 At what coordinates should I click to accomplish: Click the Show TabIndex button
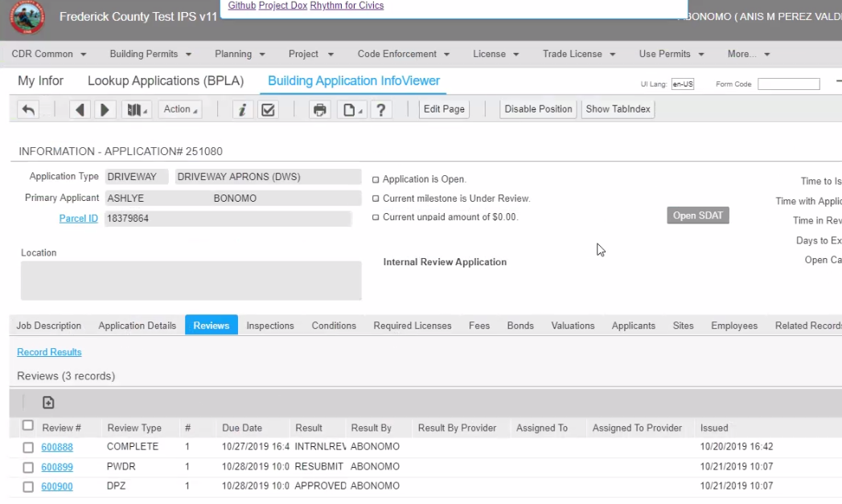(x=618, y=109)
